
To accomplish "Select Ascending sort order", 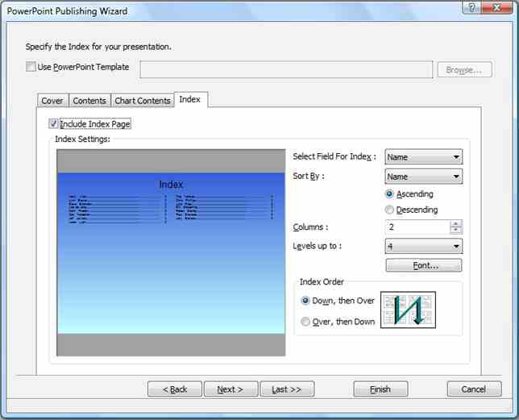I will point(389,194).
